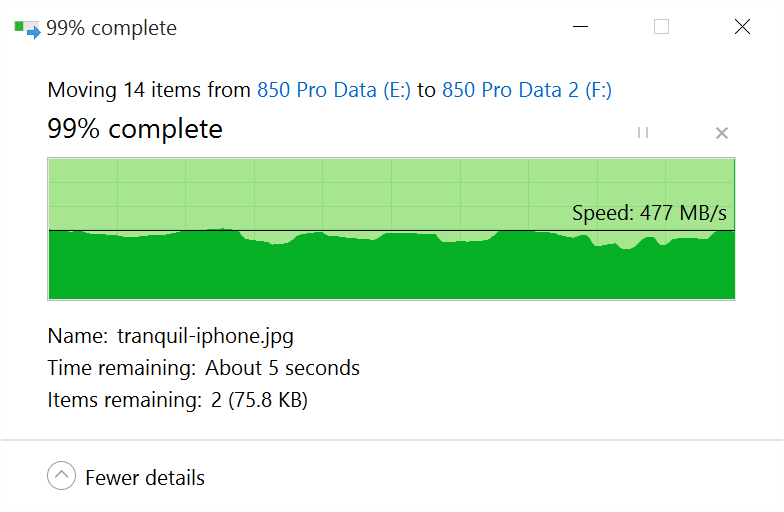Screen dimensions: 784x512
Task: Click the file-transfer icon in the title bar
Action: click(x=27, y=28)
